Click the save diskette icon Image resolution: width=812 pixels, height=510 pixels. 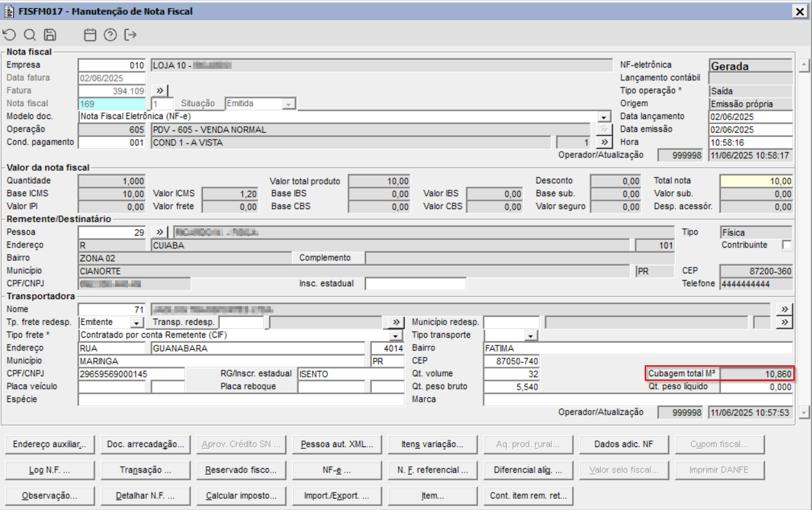pos(50,35)
